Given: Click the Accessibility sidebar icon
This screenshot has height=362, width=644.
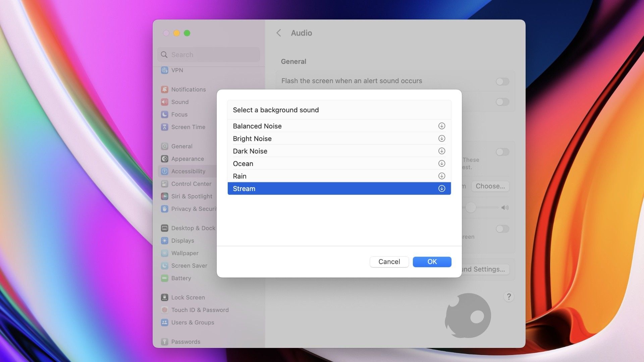Looking at the screenshot, I should coord(165,171).
